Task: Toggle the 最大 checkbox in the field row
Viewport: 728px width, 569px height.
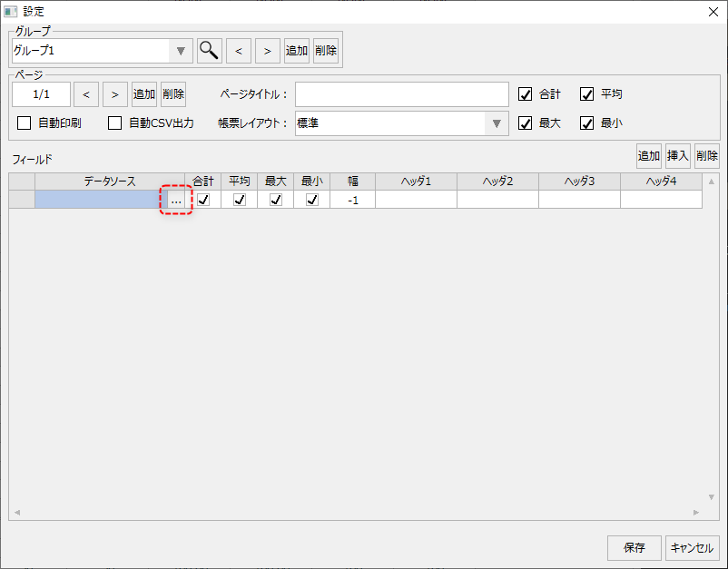Action: [276, 200]
